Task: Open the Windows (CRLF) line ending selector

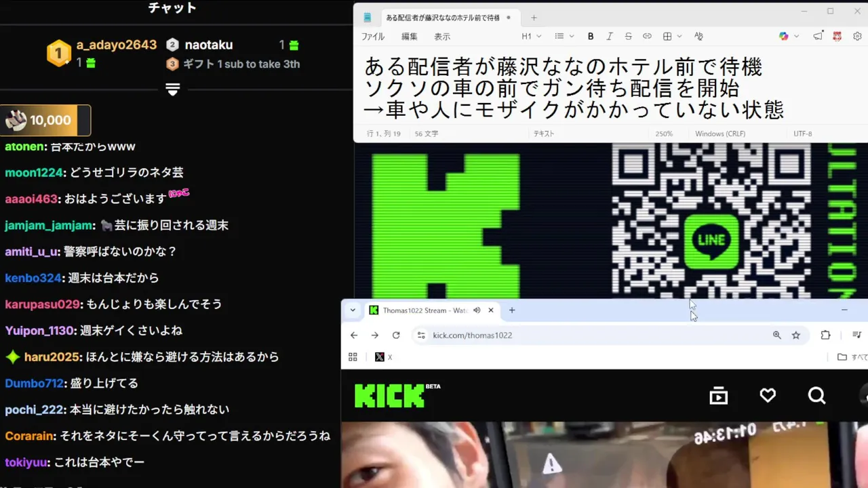Action: pyautogui.click(x=719, y=134)
